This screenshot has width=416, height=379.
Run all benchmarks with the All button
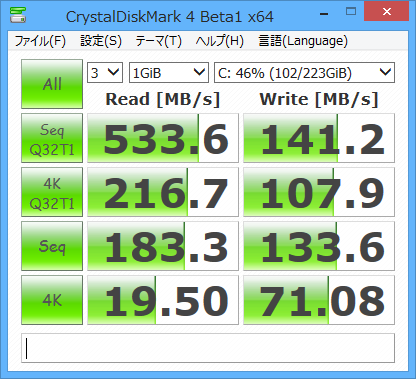point(52,84)
